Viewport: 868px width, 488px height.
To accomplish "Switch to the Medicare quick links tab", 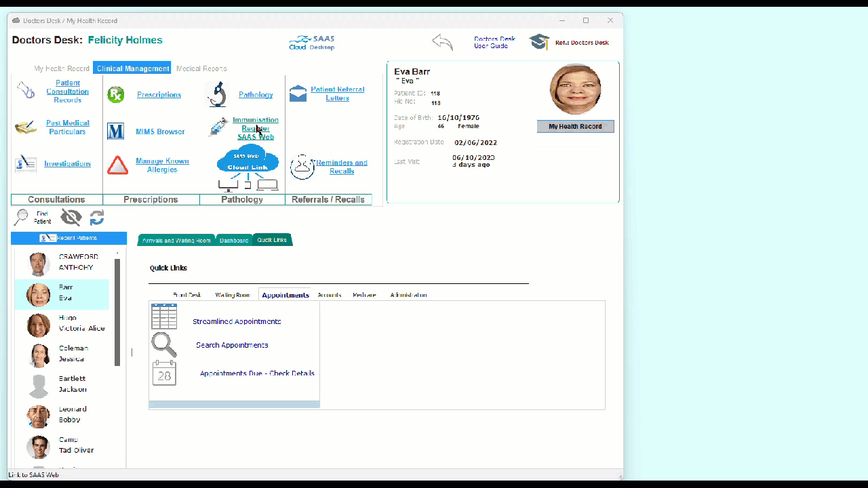I will click(x=364, y=295).
